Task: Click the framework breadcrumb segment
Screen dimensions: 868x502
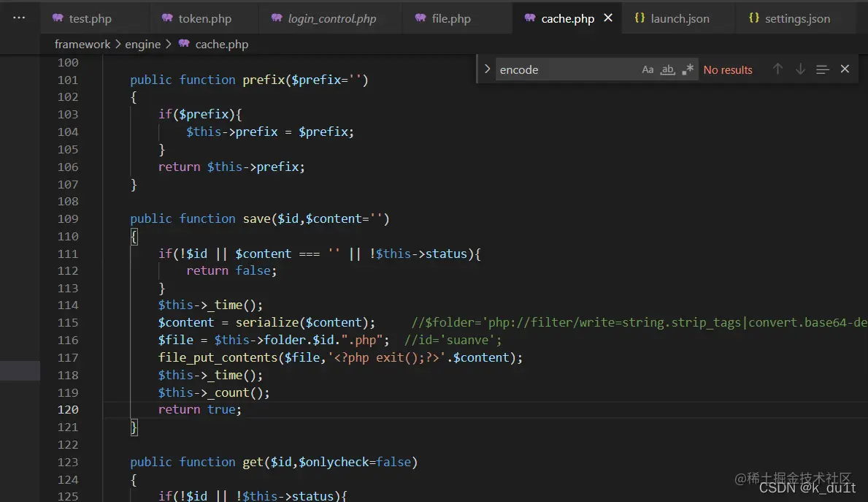Action: pyautogui.click(x=82, y=45)
